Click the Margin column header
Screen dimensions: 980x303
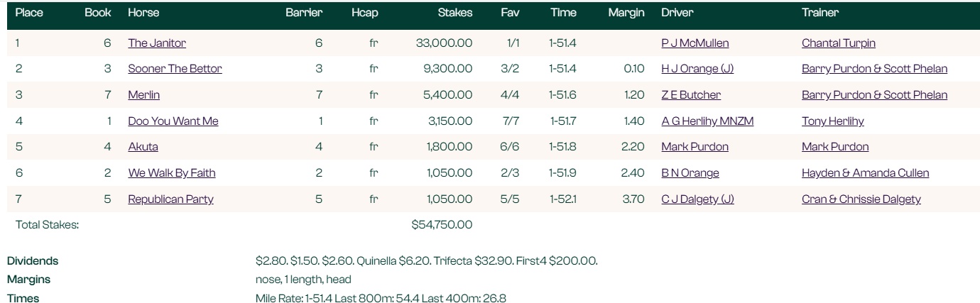(x=626, y=13)
